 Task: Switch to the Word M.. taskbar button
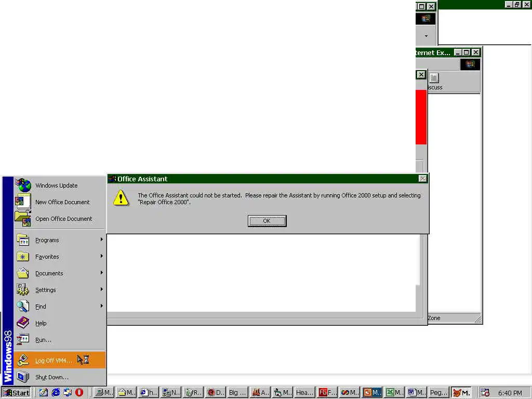(416, 393)
